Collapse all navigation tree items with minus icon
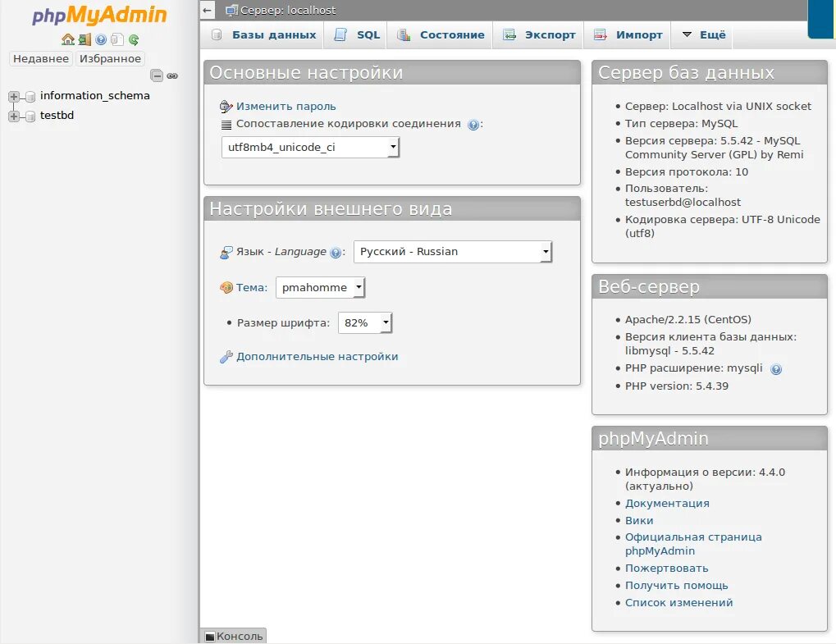The width and height of the screenshot is (836, 644). point(156,75)
